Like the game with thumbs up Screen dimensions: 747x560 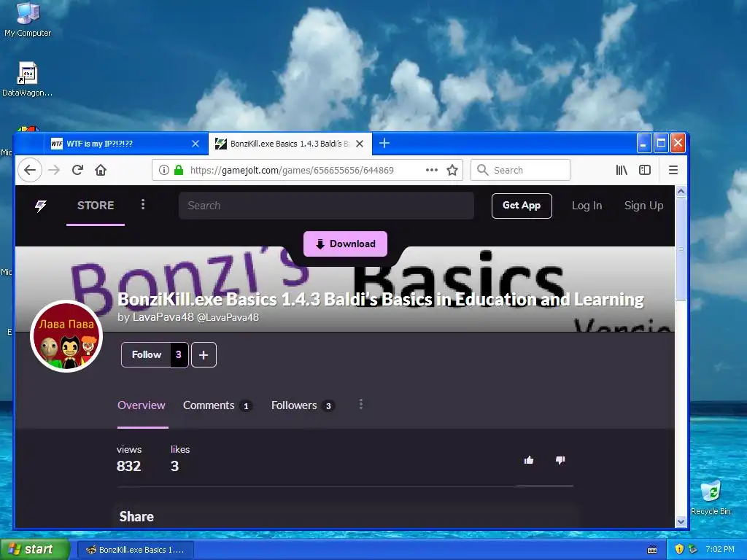[x=529, y=460]
